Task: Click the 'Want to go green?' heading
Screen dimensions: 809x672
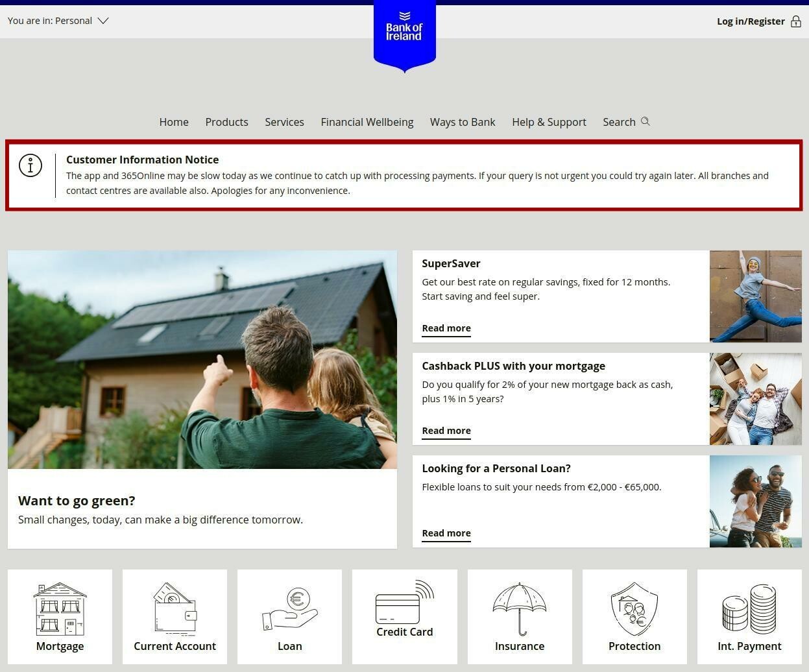Action: pyautogui.click(x=77, y=501)
